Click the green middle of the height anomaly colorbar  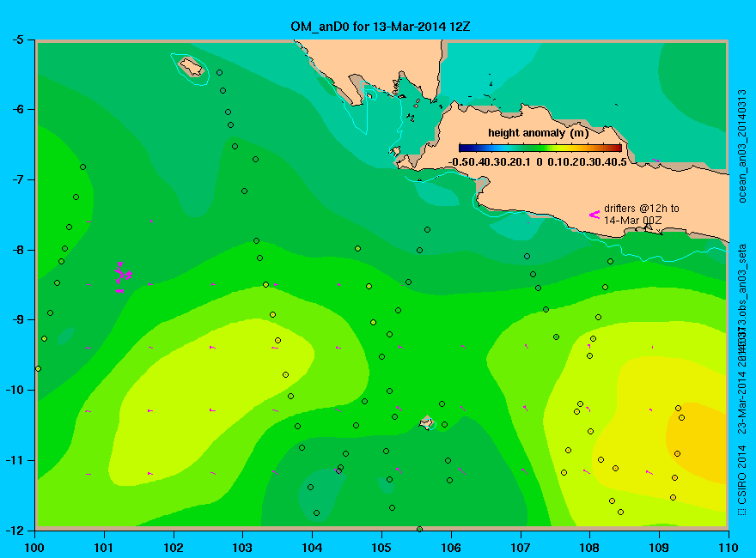[540, 149]
